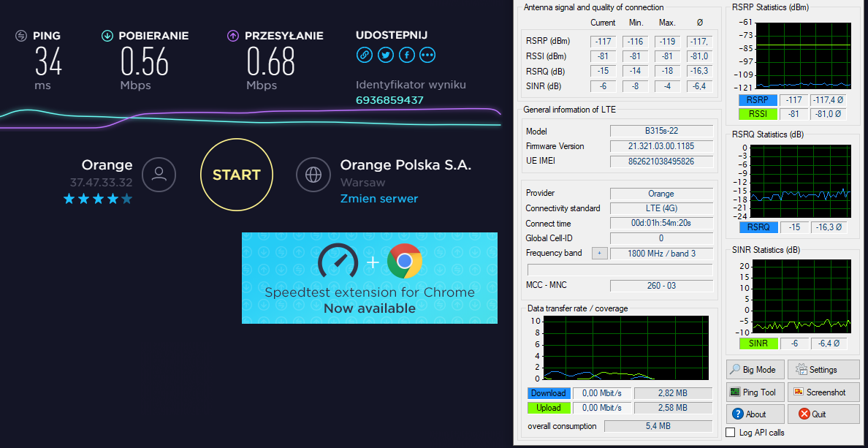This screenshot has width=868, height=448.
Task: Click the 1800 MHz / band 3 field
Action: [661, 254]
